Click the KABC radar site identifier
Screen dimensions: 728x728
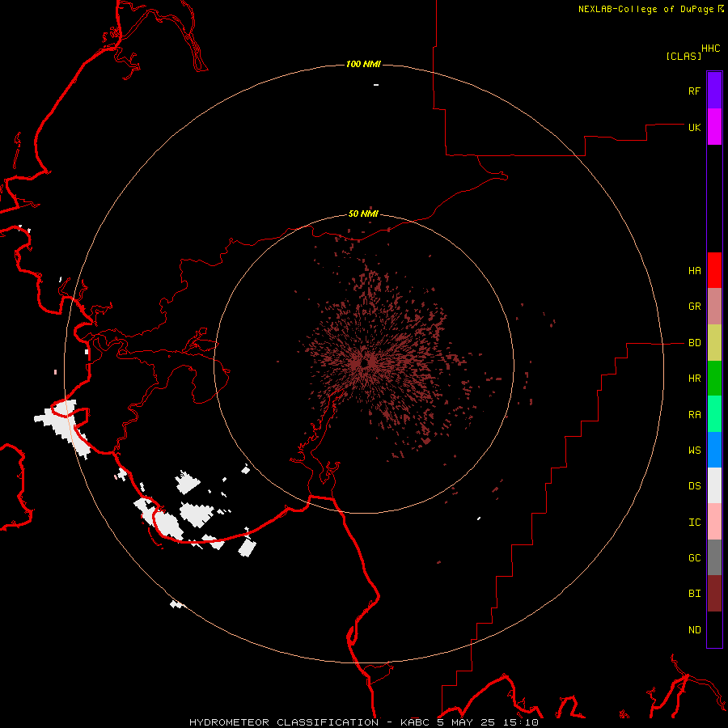[415, 722]
